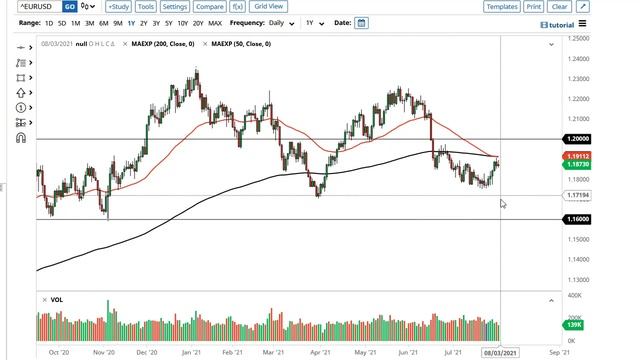640x360 pixels.
Task: Click the pop-out expand arrow icon
Action: [x=583, y=7]
